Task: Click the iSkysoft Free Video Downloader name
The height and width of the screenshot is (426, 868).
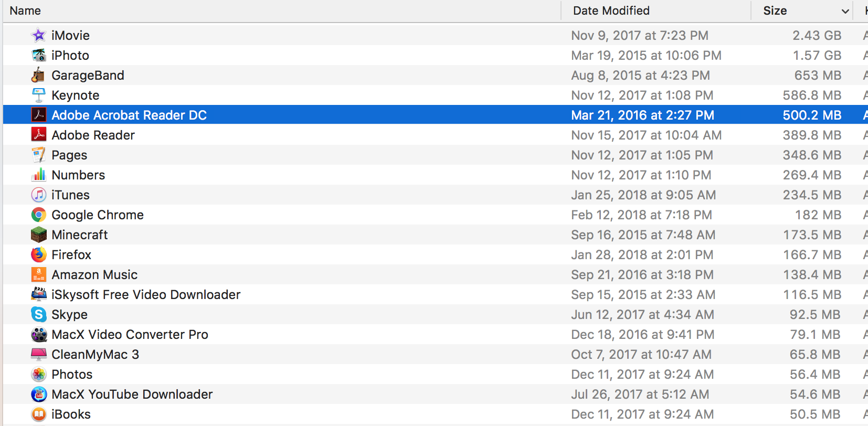Action: pos(146,294)
